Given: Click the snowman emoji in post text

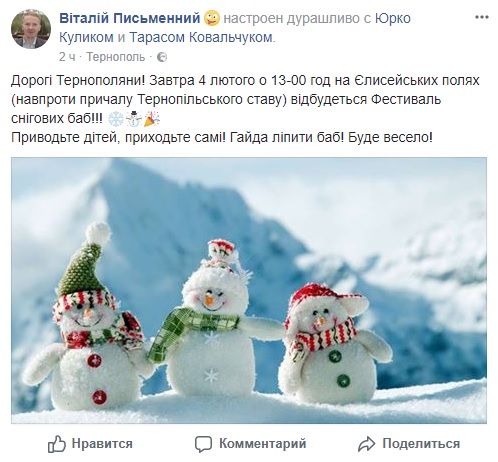Looking at the screenshot, I should [134, 119].
